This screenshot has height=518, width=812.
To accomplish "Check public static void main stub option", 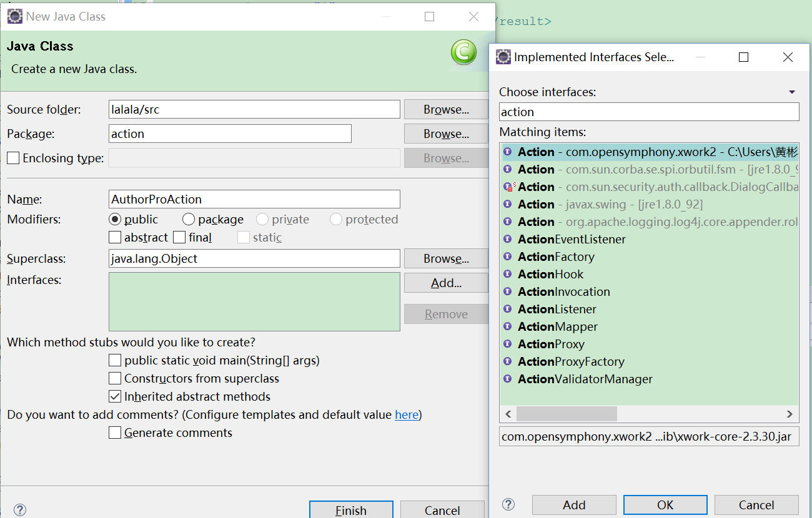I will coord(115,360).
